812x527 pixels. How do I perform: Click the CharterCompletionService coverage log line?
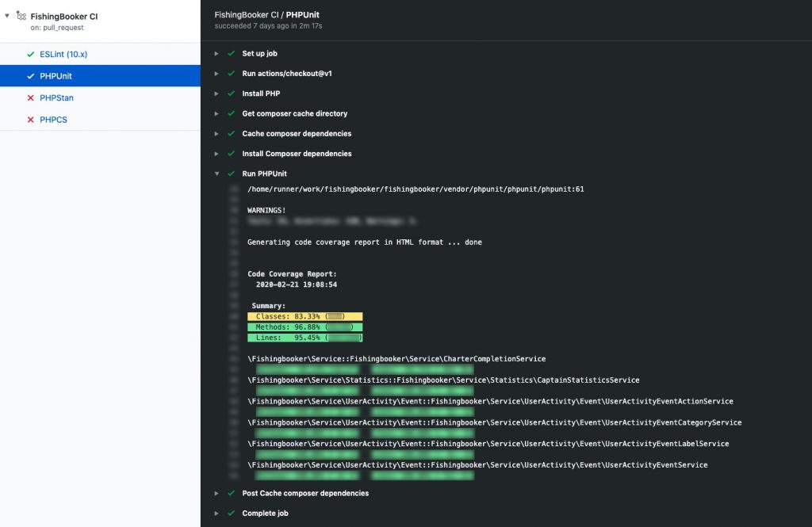tap(396, 359)
